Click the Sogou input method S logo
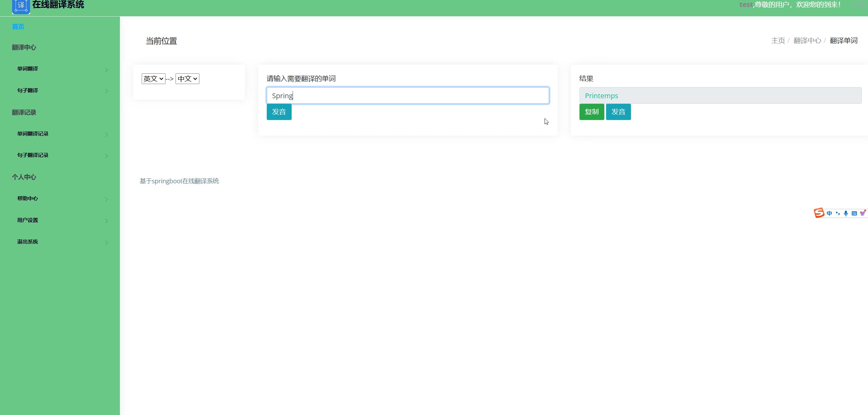Image resolution: width=868 pixels, height=415 pixels. tap(819, 213)
